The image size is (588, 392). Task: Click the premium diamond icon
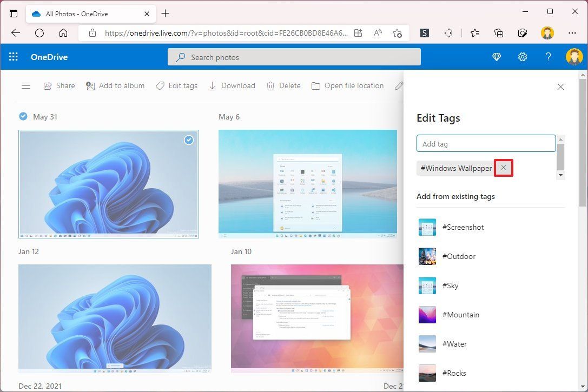(x=496, y=57)
